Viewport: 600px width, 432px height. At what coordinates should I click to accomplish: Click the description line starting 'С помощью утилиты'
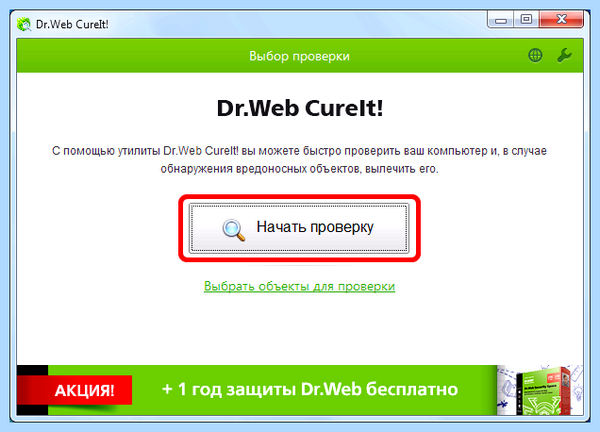pos(299,151)
